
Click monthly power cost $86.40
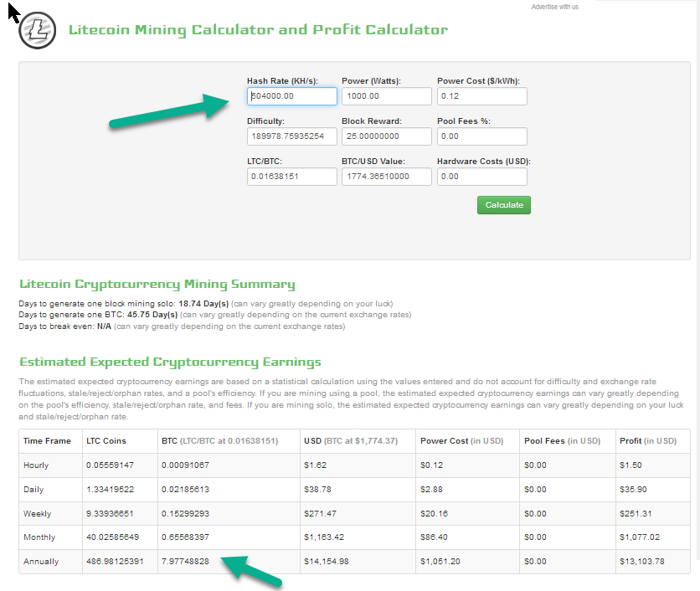pyautogui.click(x=434, y=537)
